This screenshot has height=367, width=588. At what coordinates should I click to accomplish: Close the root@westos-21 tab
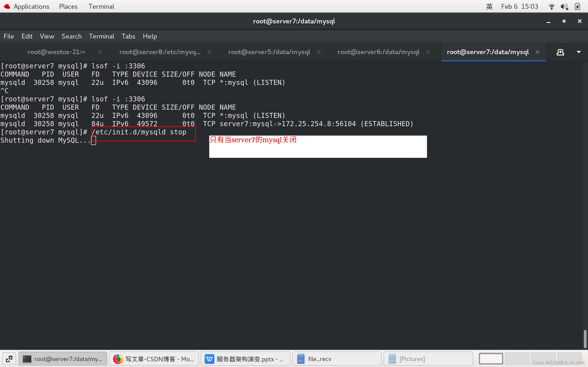(x=100, y=52)
